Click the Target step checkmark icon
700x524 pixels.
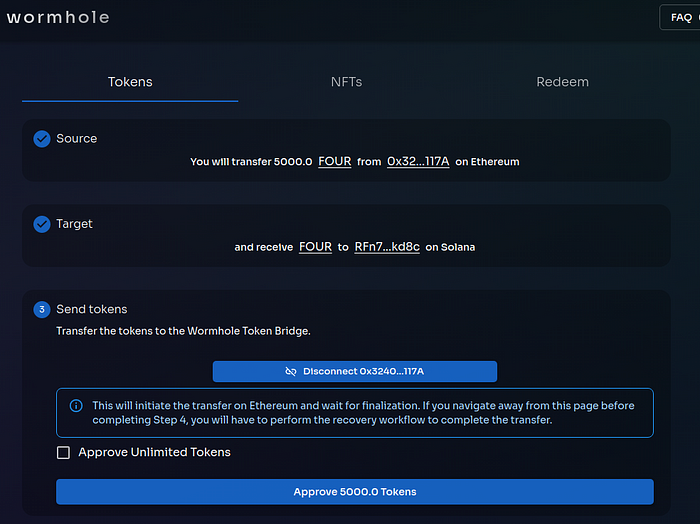(42, 224)
